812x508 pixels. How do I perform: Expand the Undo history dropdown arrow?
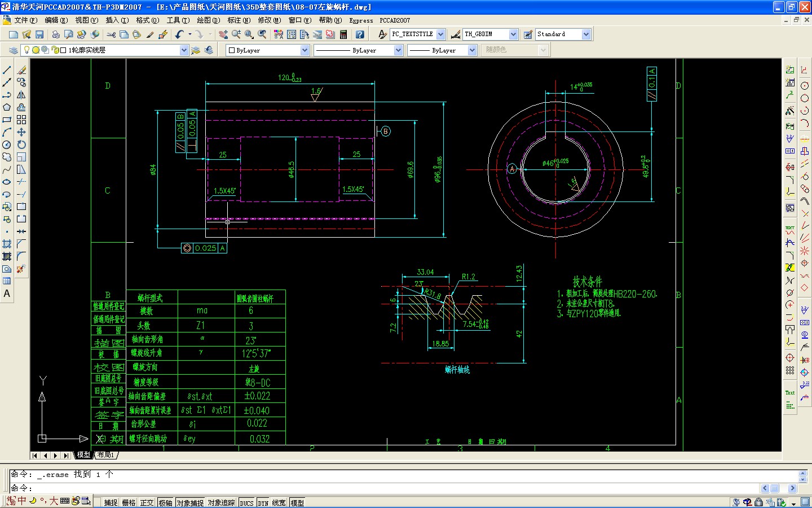click(189, 34)
